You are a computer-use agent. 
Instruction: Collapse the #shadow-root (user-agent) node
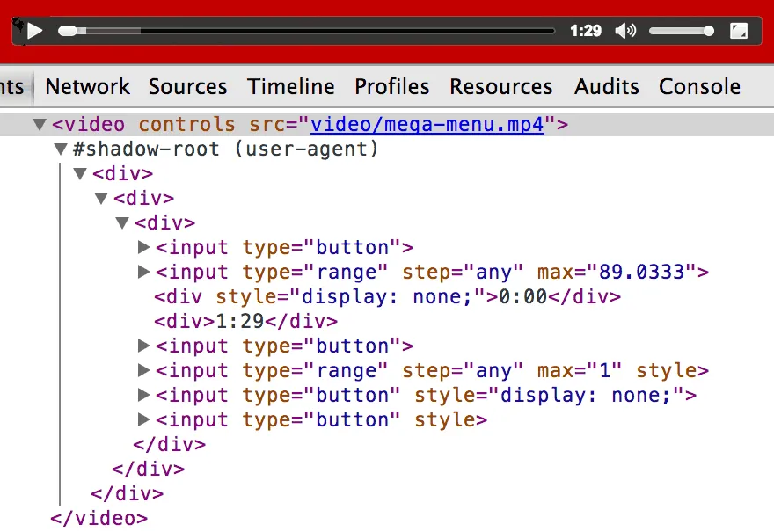pyautogui.click(x=61, y=149)
